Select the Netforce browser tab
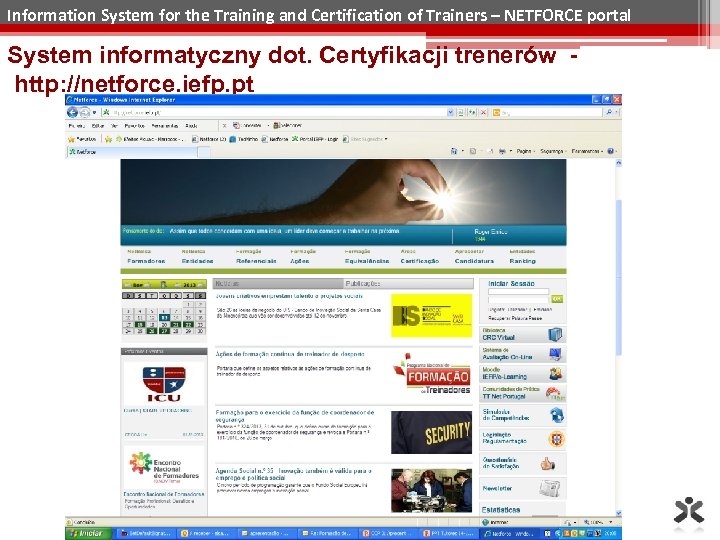Screen dimensions: 720x540 pos(132,152)
